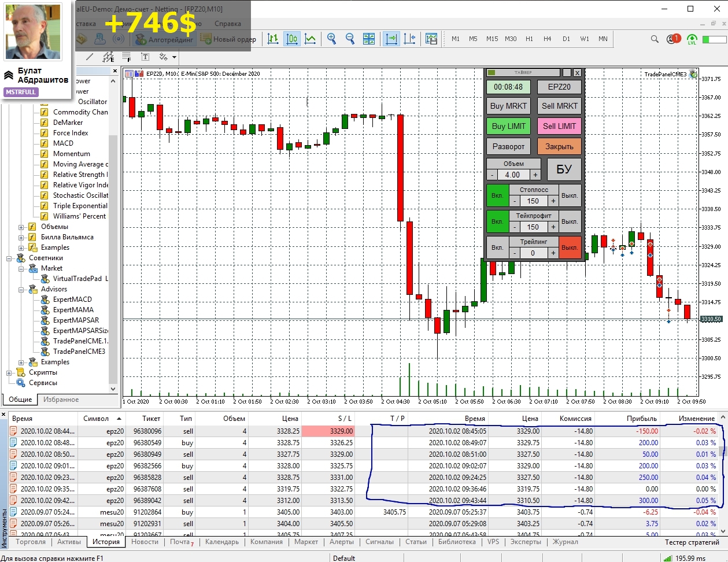Click Buy MRKT button
The image size is (728, 562).
pos(508,106)
